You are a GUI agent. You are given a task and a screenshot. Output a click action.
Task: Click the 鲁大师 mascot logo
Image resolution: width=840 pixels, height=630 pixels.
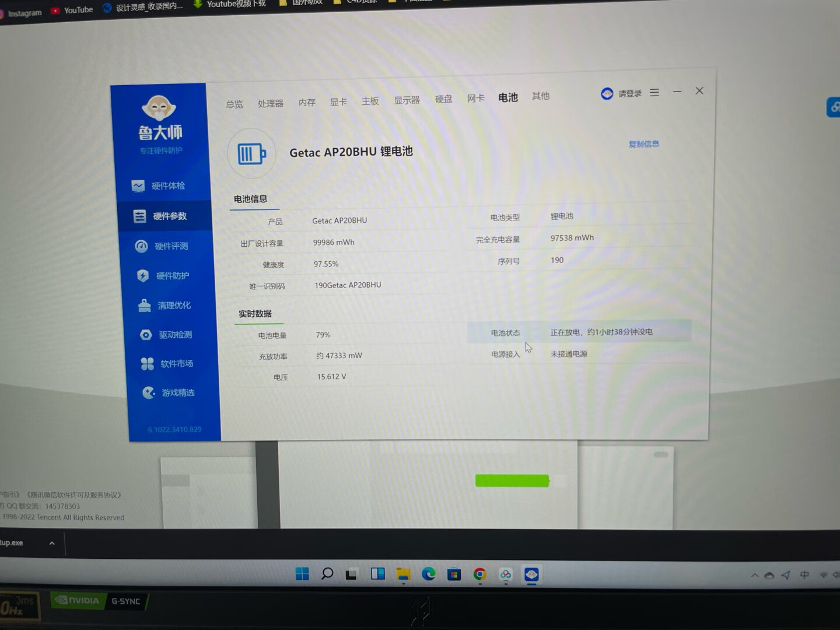pyautogui.click(x=159, y=108)
